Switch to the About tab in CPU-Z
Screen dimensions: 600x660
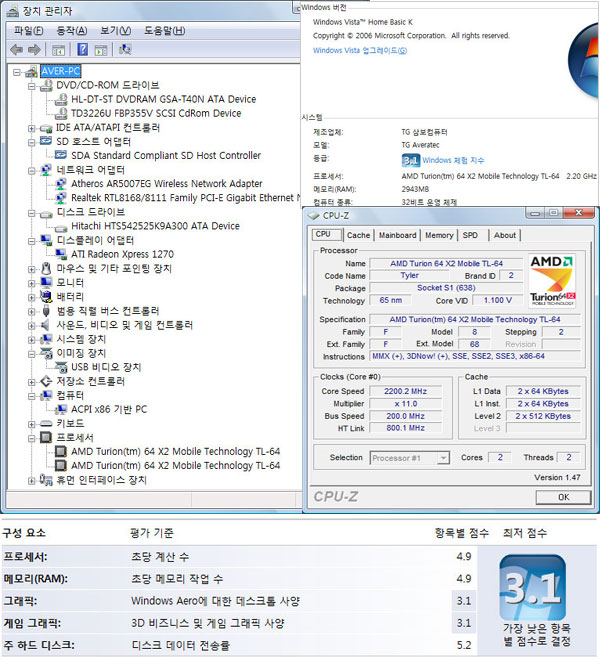click(504, 235)
